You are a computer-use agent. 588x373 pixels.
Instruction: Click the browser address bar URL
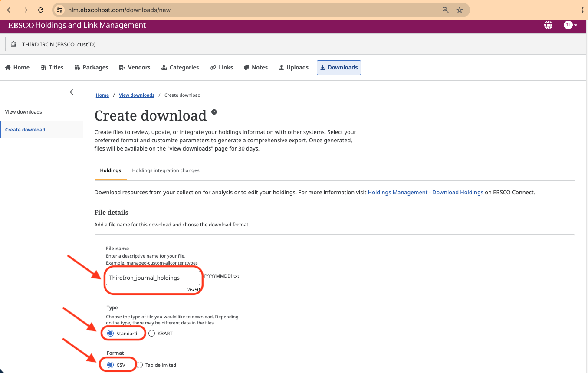pyautogui.click(x=119, y=10)
